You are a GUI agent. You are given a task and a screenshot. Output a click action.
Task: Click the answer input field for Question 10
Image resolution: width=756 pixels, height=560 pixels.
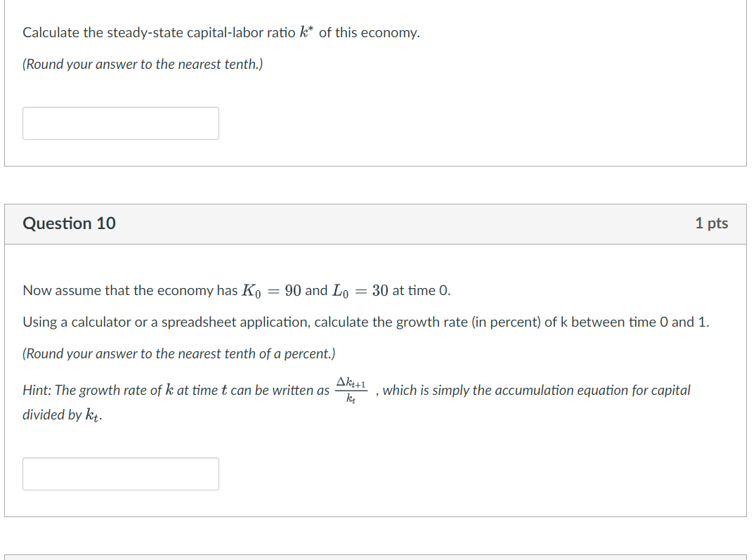pyautogui.click(x=120, y=474)
